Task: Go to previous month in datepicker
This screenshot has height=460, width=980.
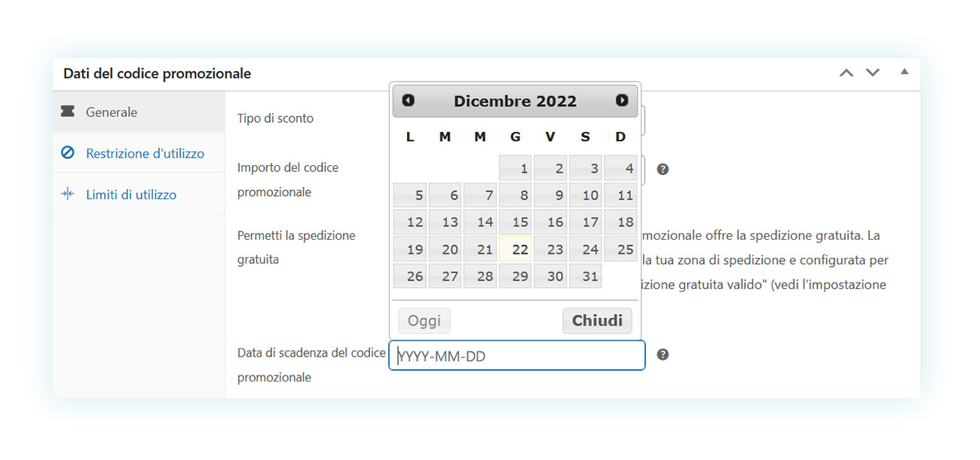Action: [x=409, y=100]
